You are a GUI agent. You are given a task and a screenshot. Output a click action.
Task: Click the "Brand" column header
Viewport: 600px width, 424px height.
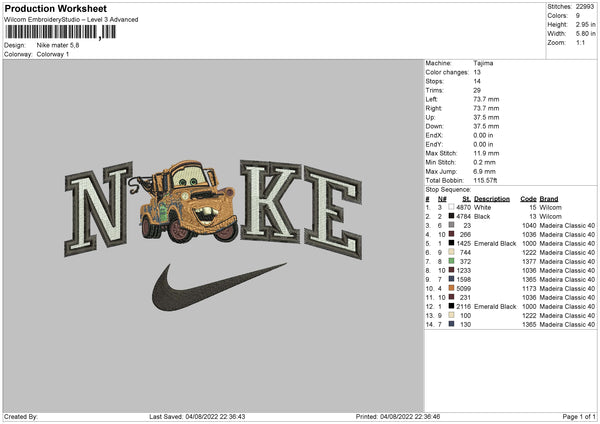point(549,199)
